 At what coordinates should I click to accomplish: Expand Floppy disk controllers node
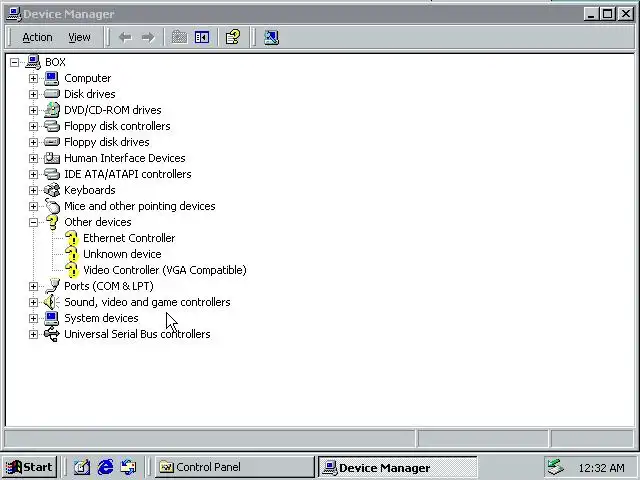(33, 126)
